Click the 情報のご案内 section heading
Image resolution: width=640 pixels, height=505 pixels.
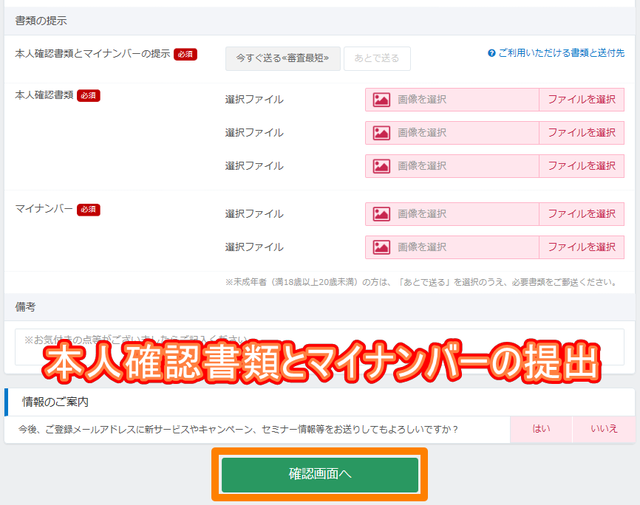(55, 402)
